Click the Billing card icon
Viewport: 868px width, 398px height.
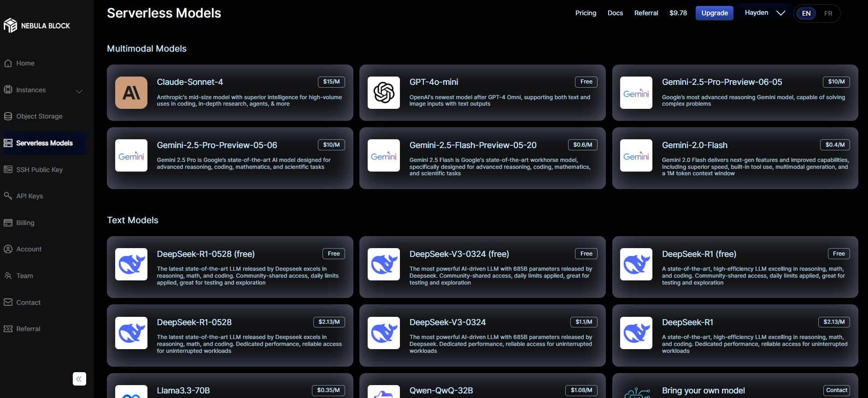[8, 223]
